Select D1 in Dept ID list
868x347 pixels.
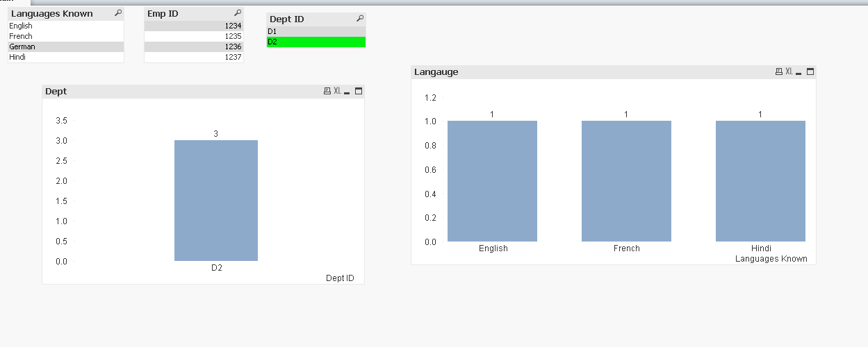click(x=316, y=31)
